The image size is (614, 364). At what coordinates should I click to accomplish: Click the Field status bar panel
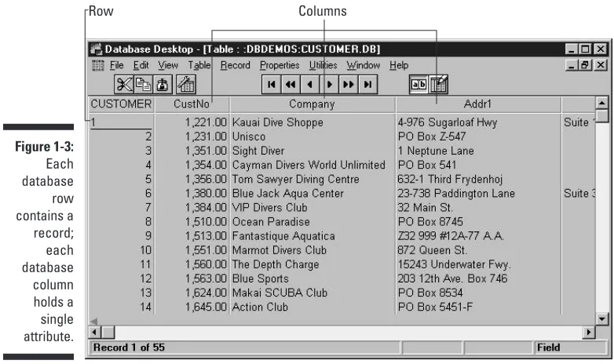(570, 348)
